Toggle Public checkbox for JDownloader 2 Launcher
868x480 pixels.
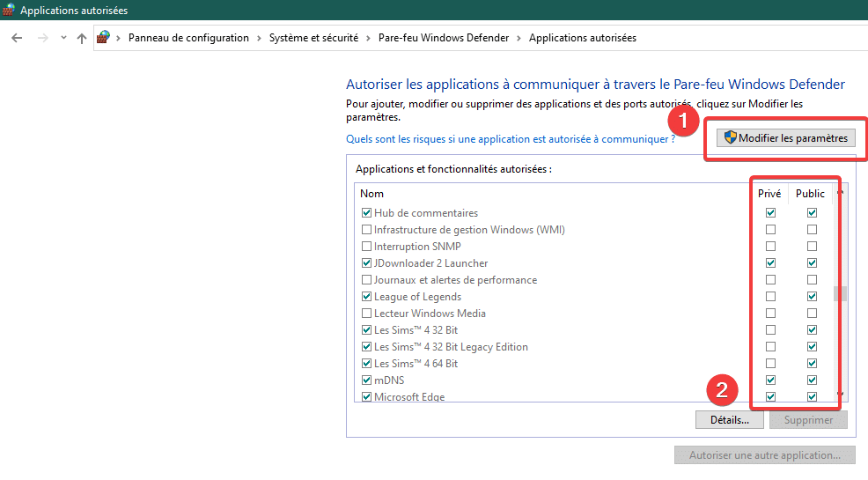(812, 263)
